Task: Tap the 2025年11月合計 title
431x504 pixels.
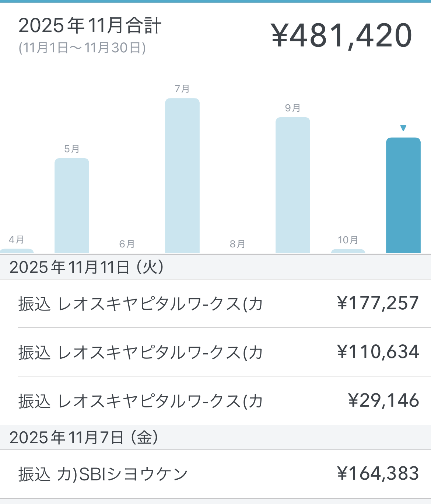Action: (90, 26)
